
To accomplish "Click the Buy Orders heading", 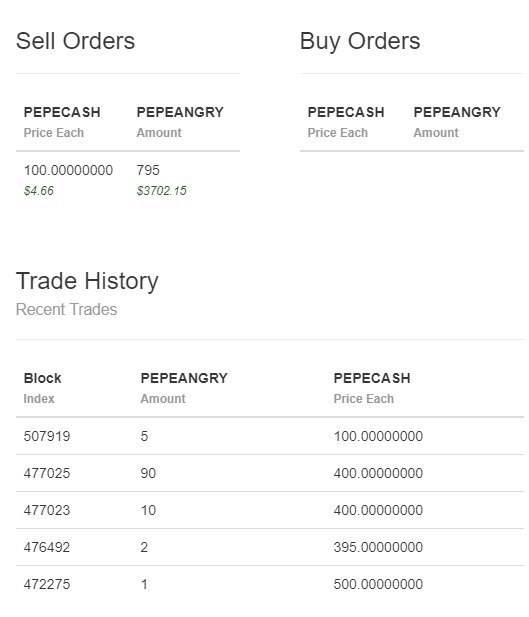I will [x=360, y=42].
